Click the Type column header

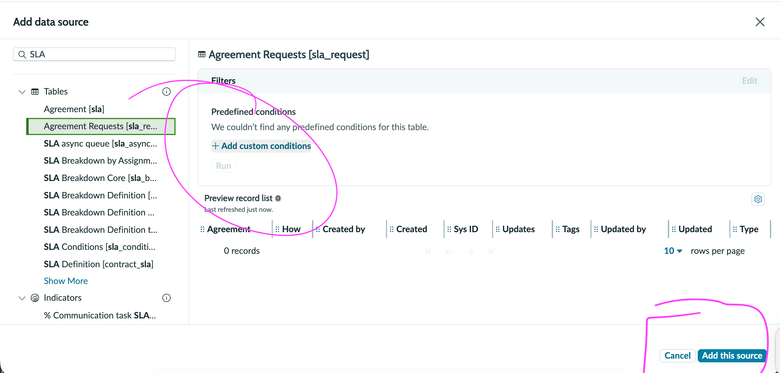point(749,229)
